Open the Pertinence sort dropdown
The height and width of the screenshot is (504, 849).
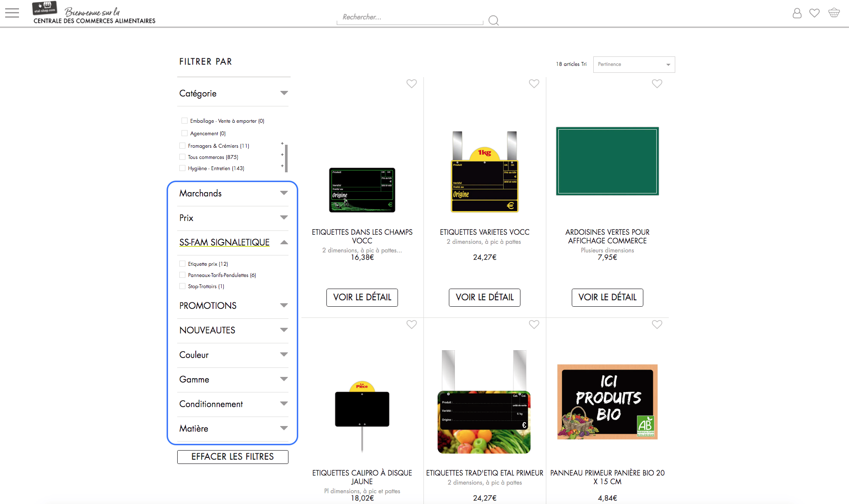pyautogui.click(x=634, y=65)
